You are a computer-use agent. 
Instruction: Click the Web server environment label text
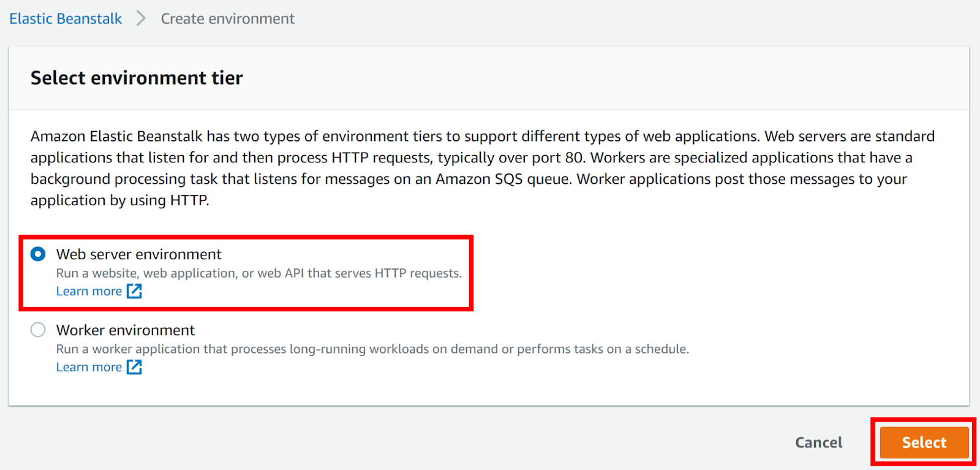point(138,254)
